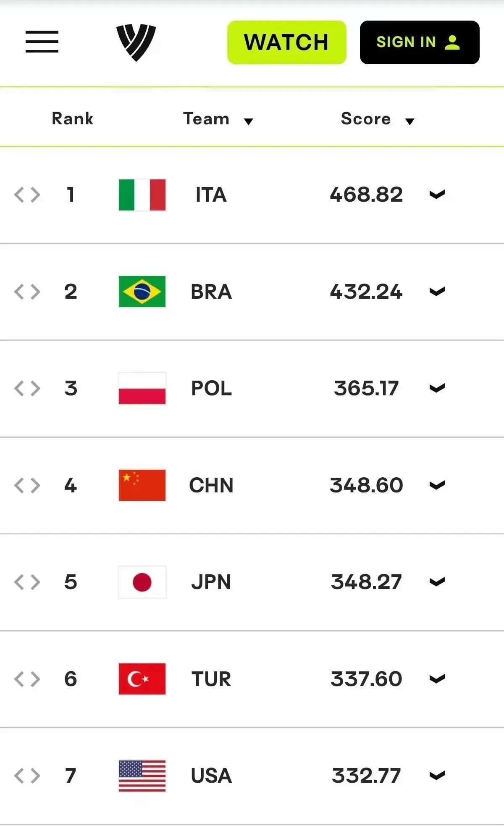Expand BRA row score breakdown
The image size is (504, 826).
tap(437, 292)
